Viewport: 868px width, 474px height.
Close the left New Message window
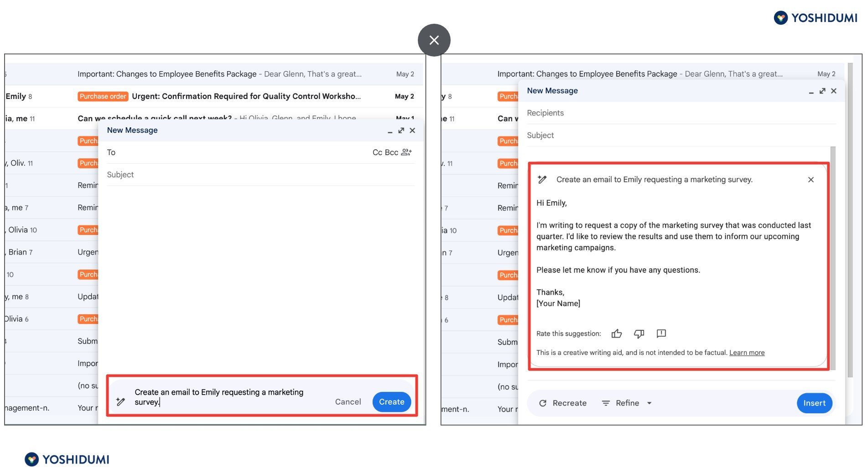(x=412, y=130)
